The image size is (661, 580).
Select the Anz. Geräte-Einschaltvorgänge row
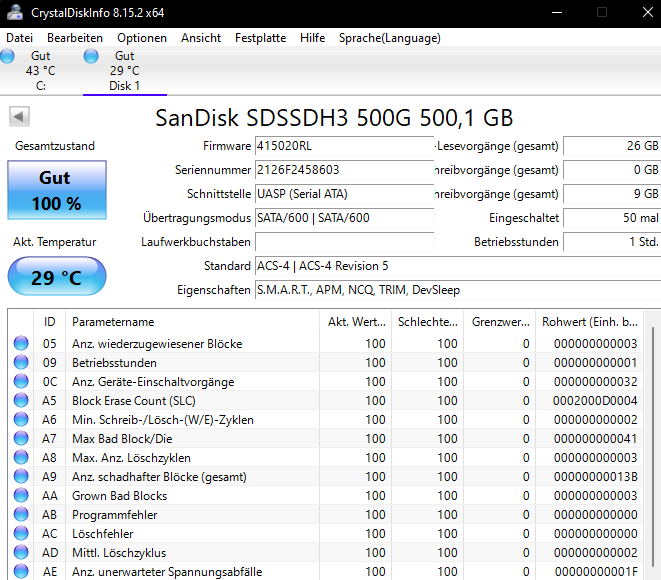point(326,381)
